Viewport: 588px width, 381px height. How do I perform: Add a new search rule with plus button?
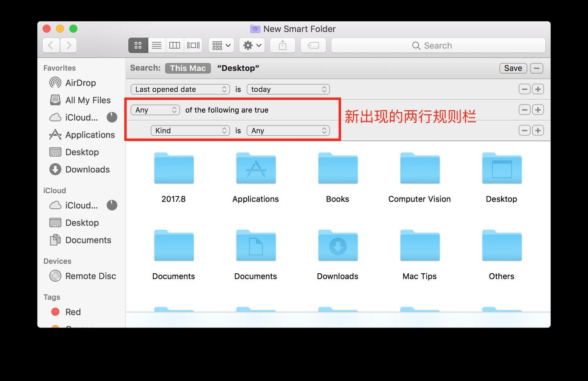point(538,89)
